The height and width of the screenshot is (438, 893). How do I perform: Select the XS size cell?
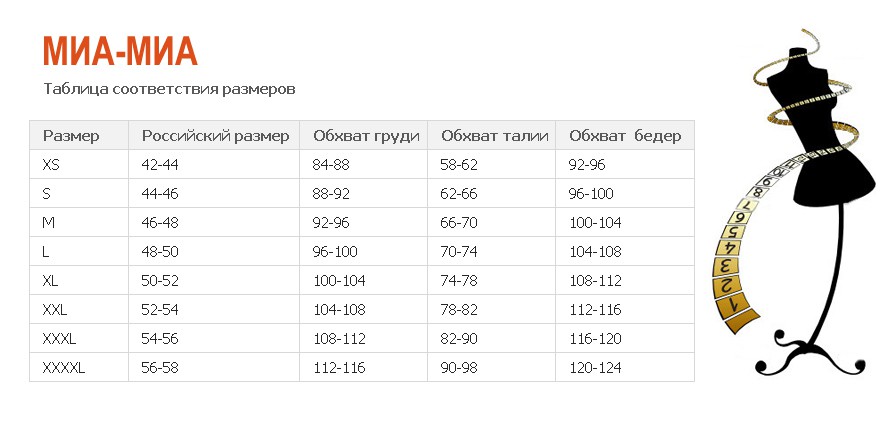(79, 165)
